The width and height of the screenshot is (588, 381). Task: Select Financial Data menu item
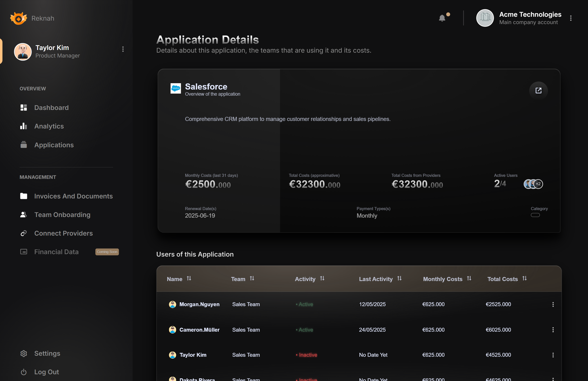pyautogui.click(x=56, y=252)
